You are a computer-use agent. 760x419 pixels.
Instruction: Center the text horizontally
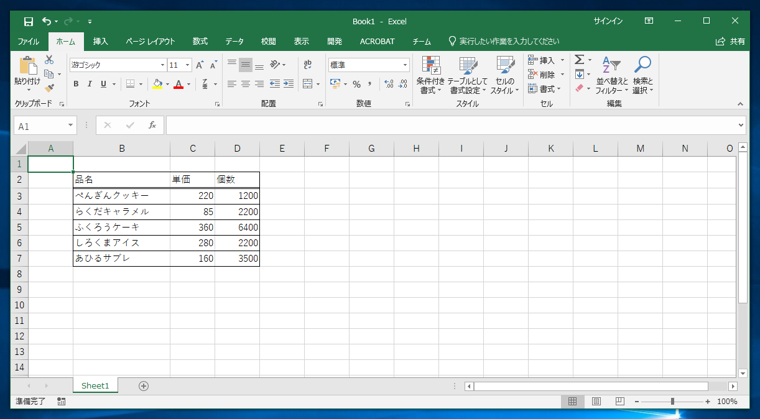(x=246, y=84)
